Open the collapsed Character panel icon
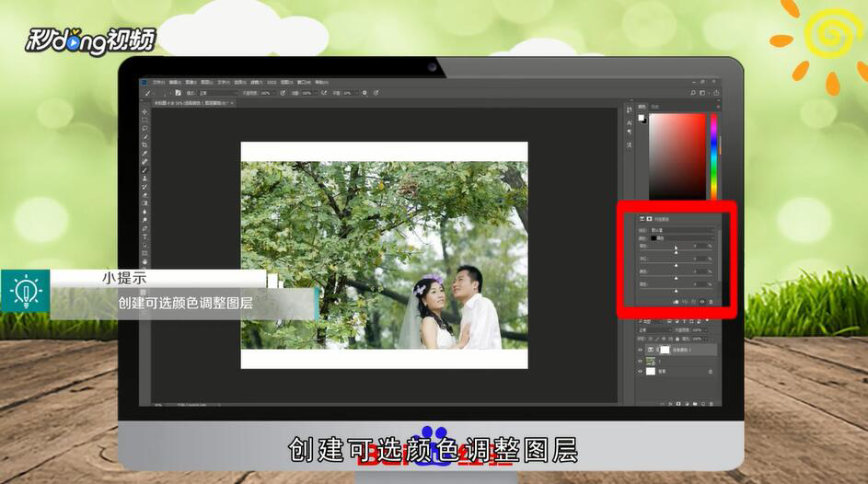 [630, 122]
